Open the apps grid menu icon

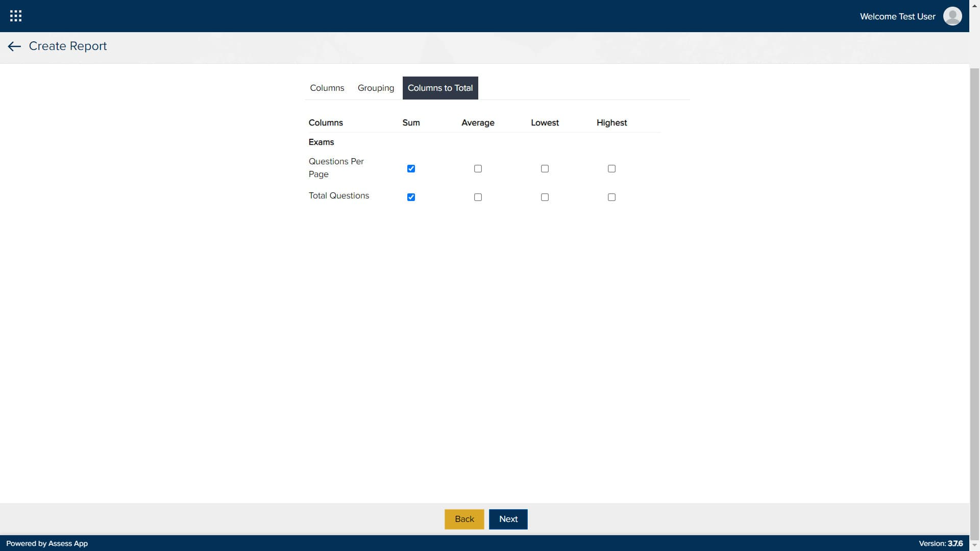(16, 16)
